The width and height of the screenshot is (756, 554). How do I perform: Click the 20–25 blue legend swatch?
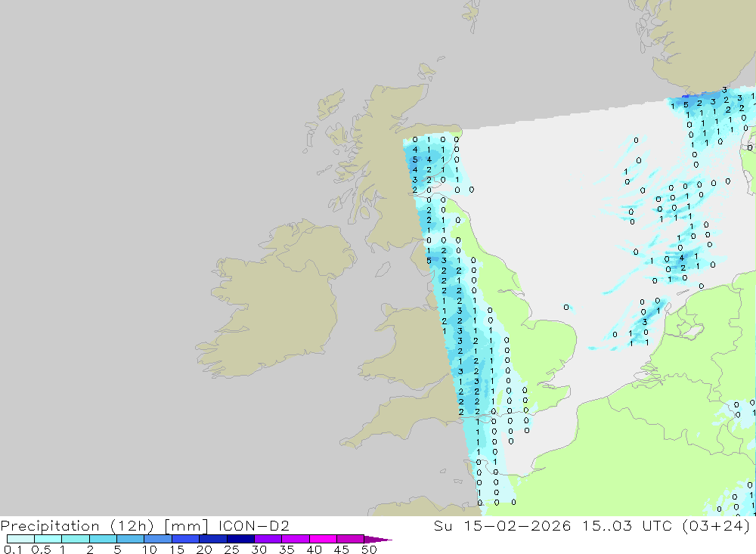click(x=213, y=539)
